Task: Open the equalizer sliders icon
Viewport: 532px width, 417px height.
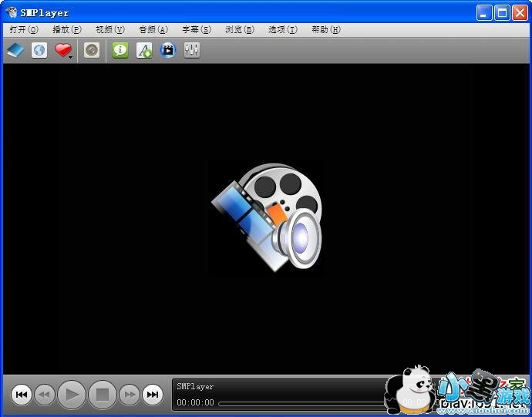Action: coord(192,51)
